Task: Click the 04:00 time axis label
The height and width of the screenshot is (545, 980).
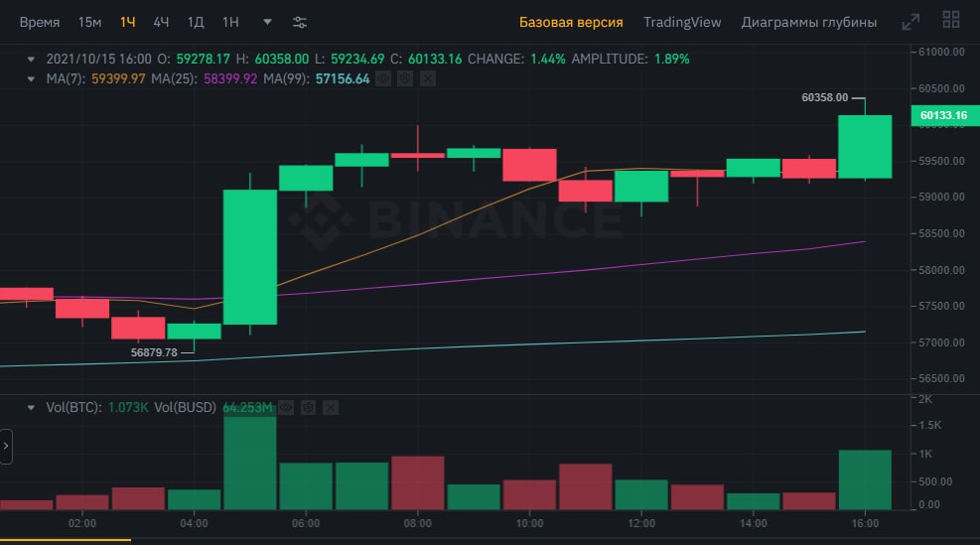Action: coord(194,523)
